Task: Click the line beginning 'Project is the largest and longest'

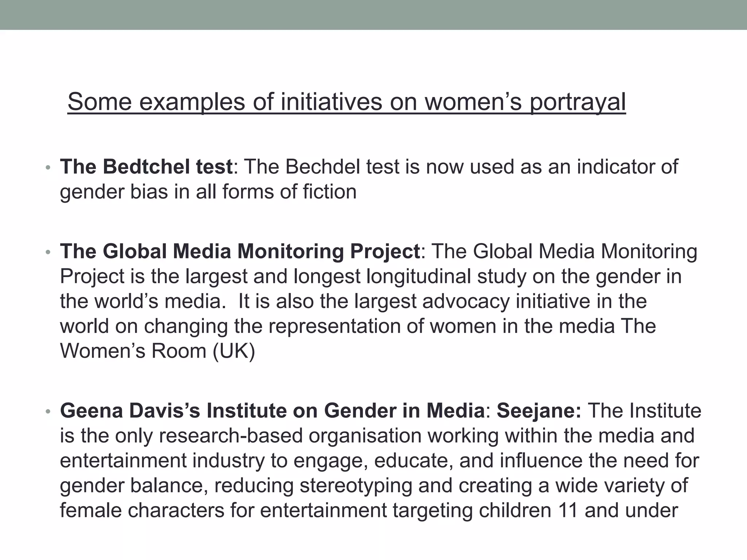Action: coord(371,276)
